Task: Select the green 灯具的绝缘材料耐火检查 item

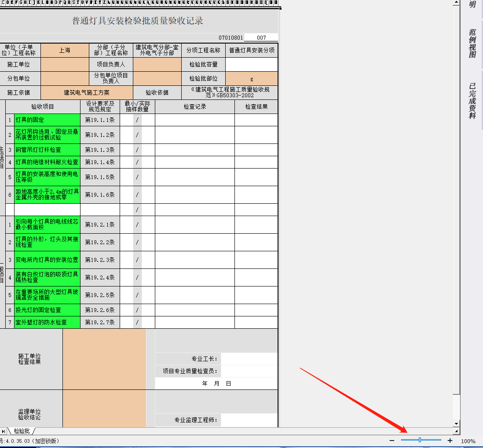Action: pyautogui.click(x=47, y=162)
